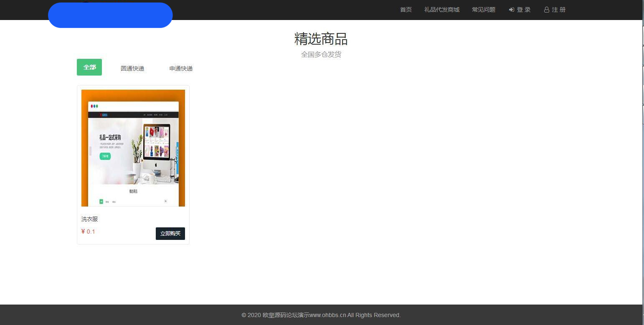Open the 洗衣服 product thumbnail image
Screen dimensions: 644x325
tap(133, 148)
